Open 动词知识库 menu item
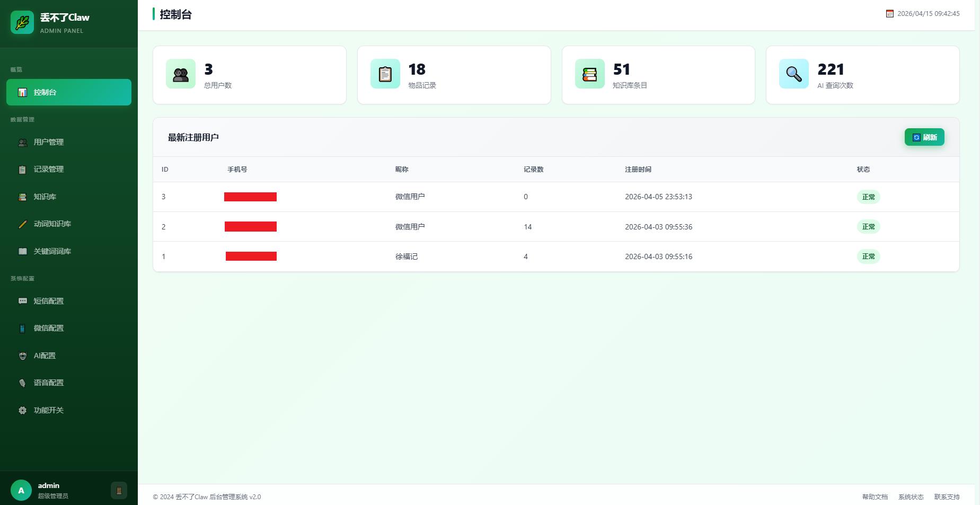 52,224
